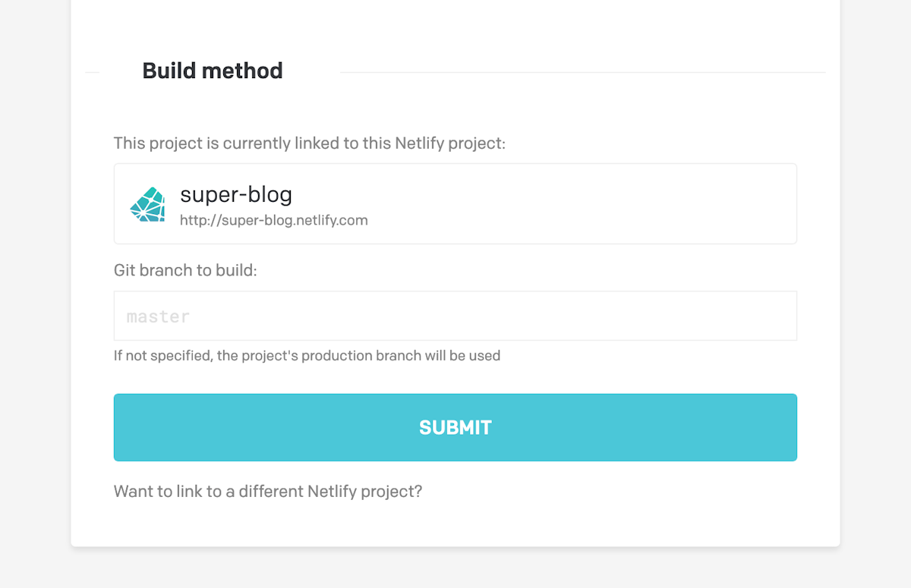Click blank white space below the Netlify link
Viewport: 911px width, 588px height.
coord(455,525)
